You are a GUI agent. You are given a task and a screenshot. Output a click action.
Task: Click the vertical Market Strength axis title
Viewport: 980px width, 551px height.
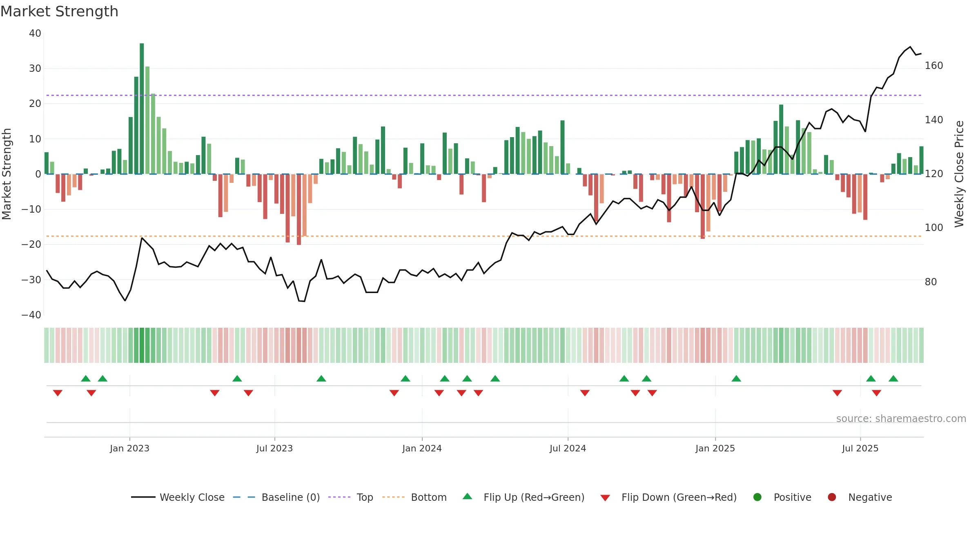(x=7, y=174)
